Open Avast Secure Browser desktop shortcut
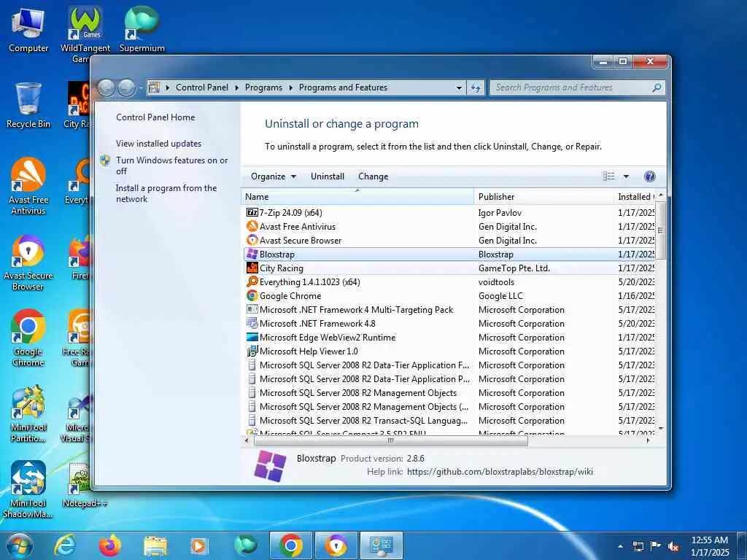Viewport: 747px width, 560px height. click(28, 262)
